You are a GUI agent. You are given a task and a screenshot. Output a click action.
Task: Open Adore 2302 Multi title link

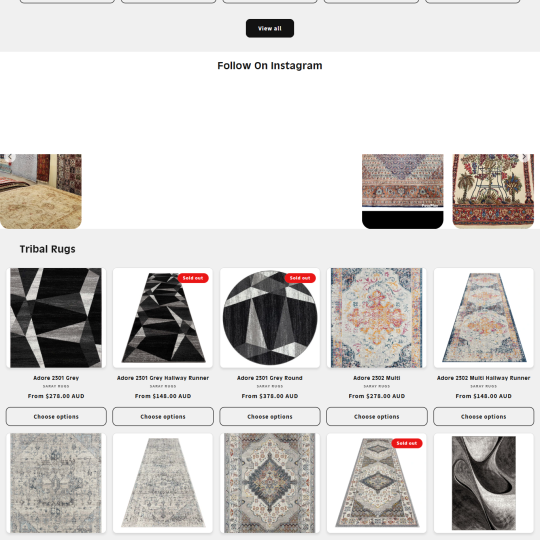pos(377,378)
